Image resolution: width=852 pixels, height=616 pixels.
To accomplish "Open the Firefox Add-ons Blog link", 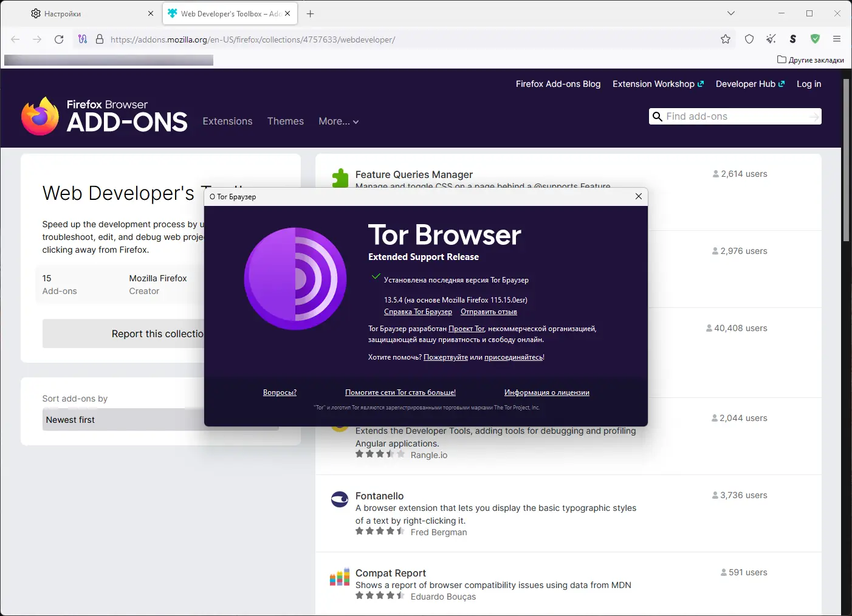I will pos(558,84).
